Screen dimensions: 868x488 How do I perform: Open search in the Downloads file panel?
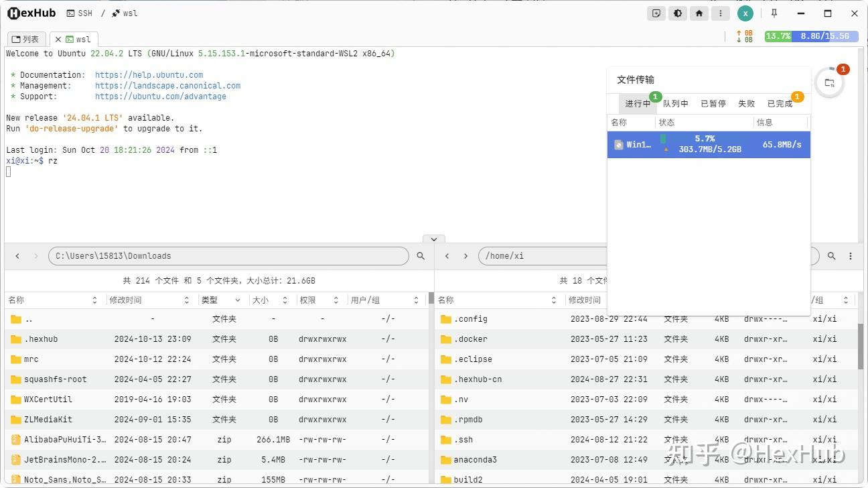421,255
